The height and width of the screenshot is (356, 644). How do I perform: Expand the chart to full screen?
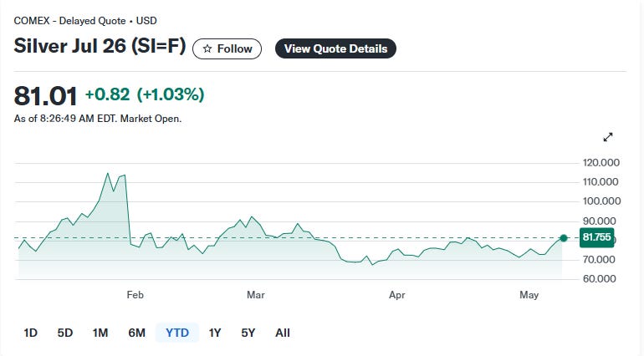pyautogui.click(x=608, y=137)
